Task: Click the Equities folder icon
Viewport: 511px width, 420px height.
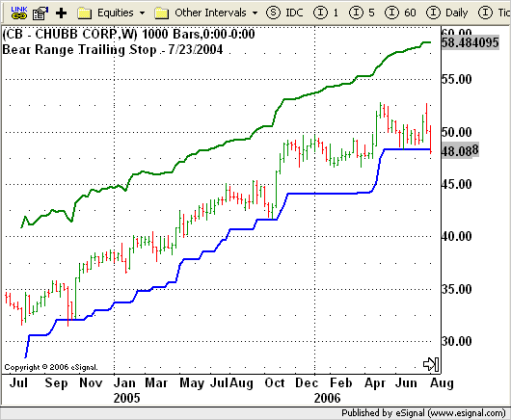Action: [x=85, y=13]
